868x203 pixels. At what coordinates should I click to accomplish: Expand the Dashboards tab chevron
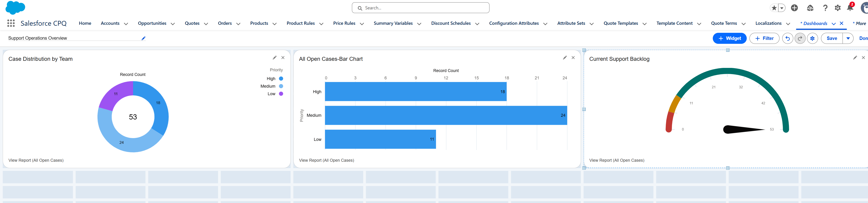point(834,24)
